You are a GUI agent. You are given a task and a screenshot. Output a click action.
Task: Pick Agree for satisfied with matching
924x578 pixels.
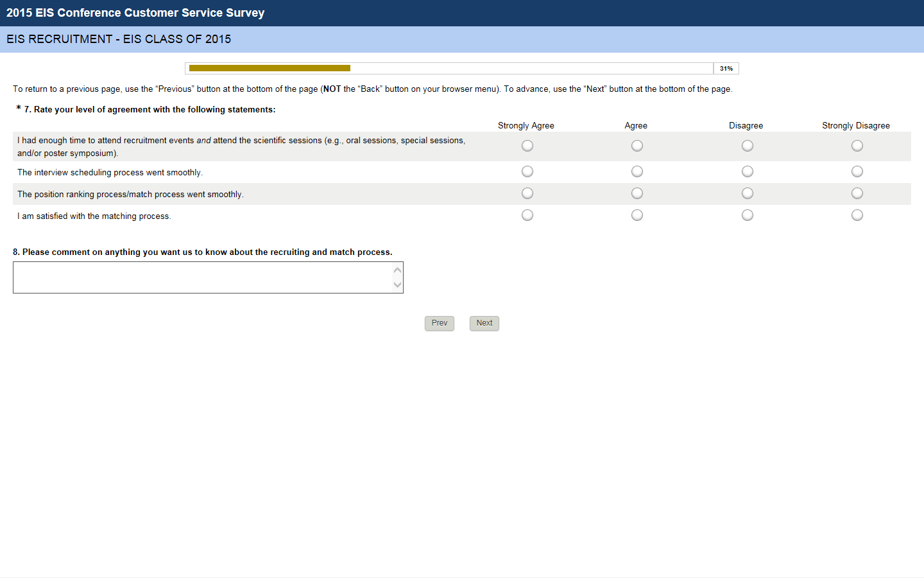click(637, 215)
